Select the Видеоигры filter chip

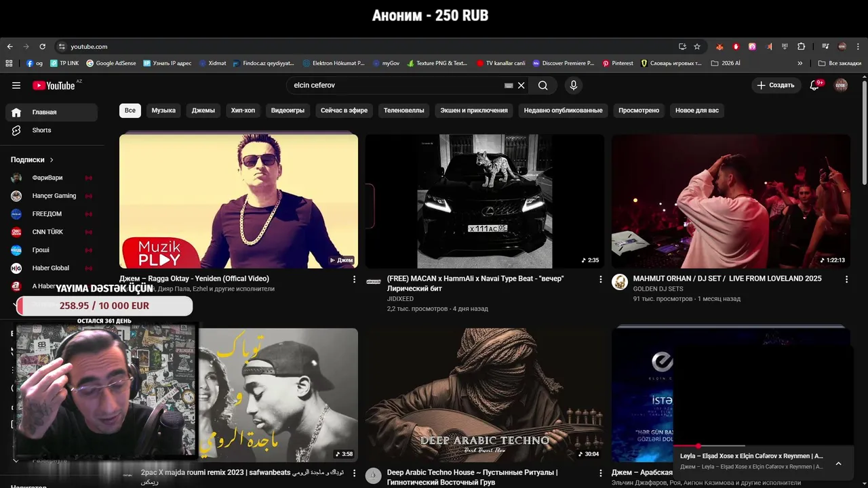288,110
